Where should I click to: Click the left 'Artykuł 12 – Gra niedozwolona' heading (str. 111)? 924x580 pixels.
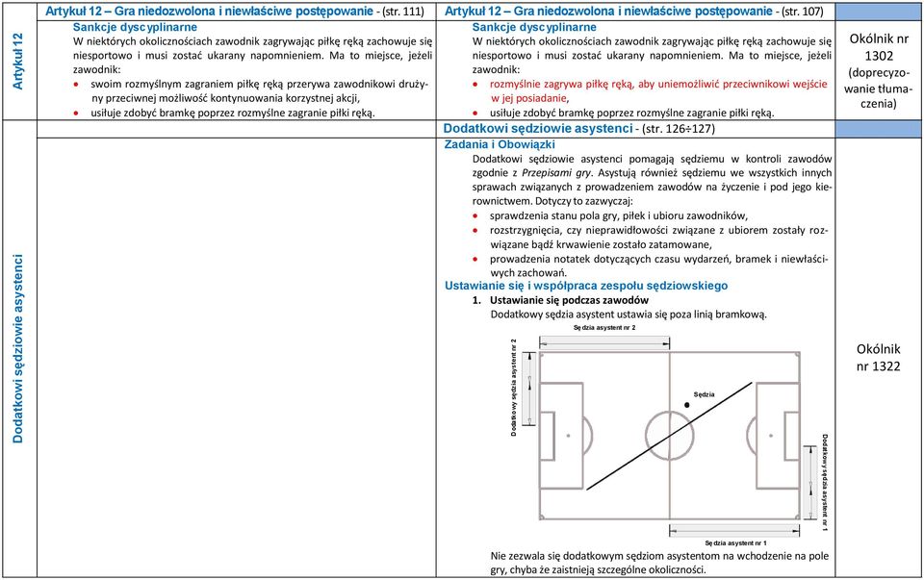click(x=235, y=12)
